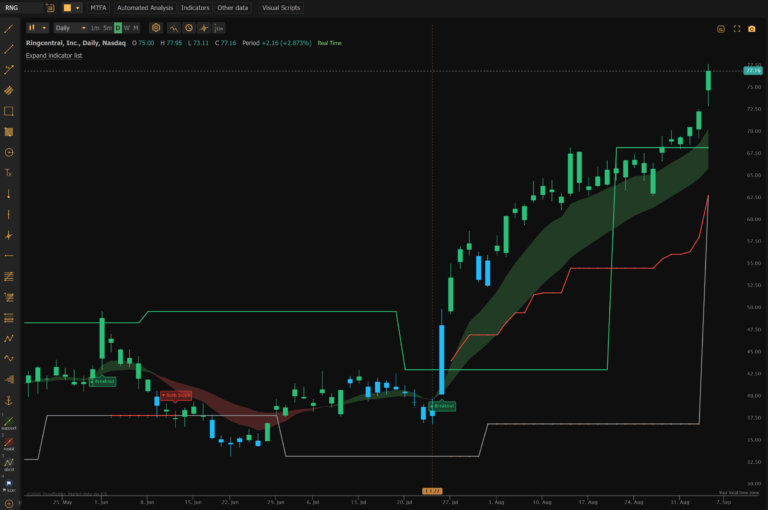Select the Fibonacci retracement tool

tap(8, 276)
